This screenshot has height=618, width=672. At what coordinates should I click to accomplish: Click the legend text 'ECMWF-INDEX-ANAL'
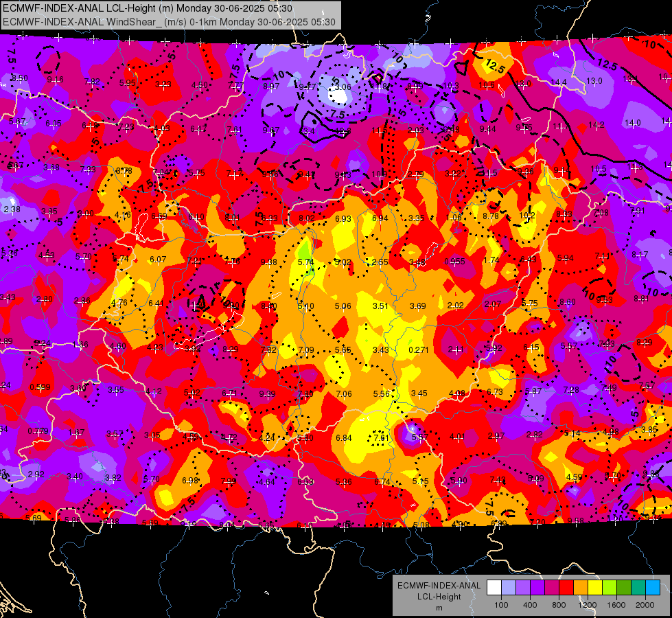[439, 586]
